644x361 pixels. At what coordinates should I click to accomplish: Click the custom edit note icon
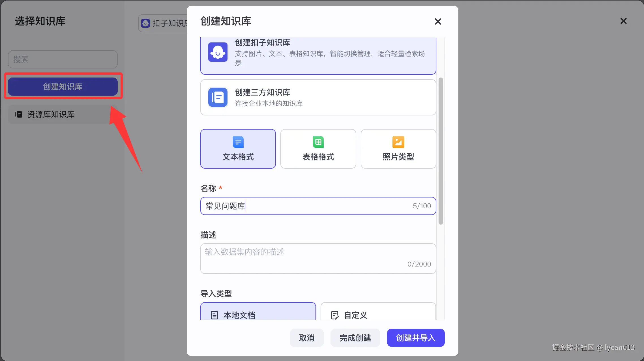[335, 315]
